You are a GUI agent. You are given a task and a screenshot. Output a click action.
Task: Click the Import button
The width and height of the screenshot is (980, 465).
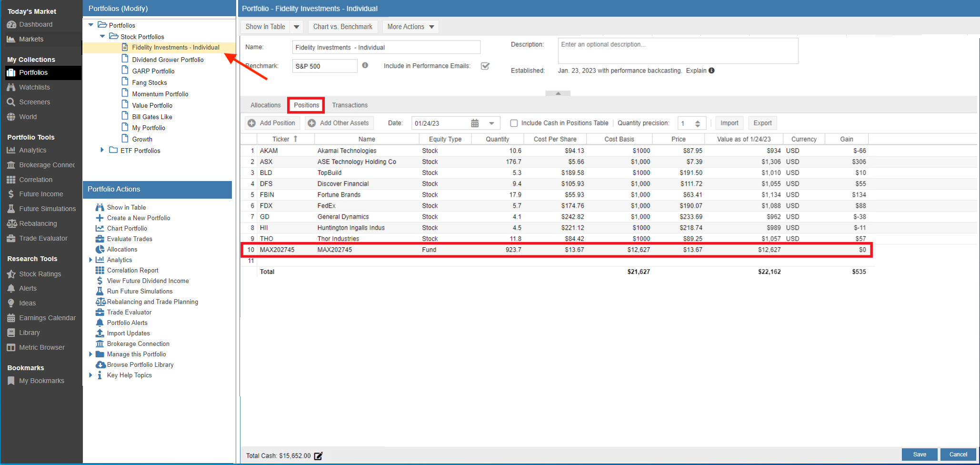tap(729, 123)
